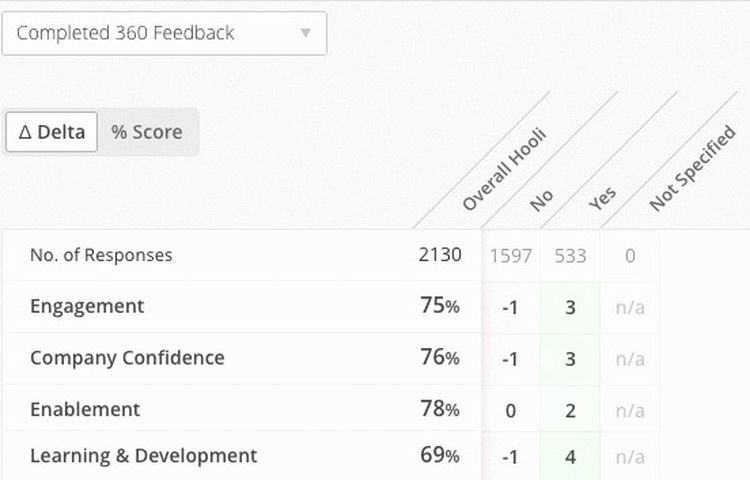Open Learning & Development factor details
This screenshot has width=750, height=480.
143,456
